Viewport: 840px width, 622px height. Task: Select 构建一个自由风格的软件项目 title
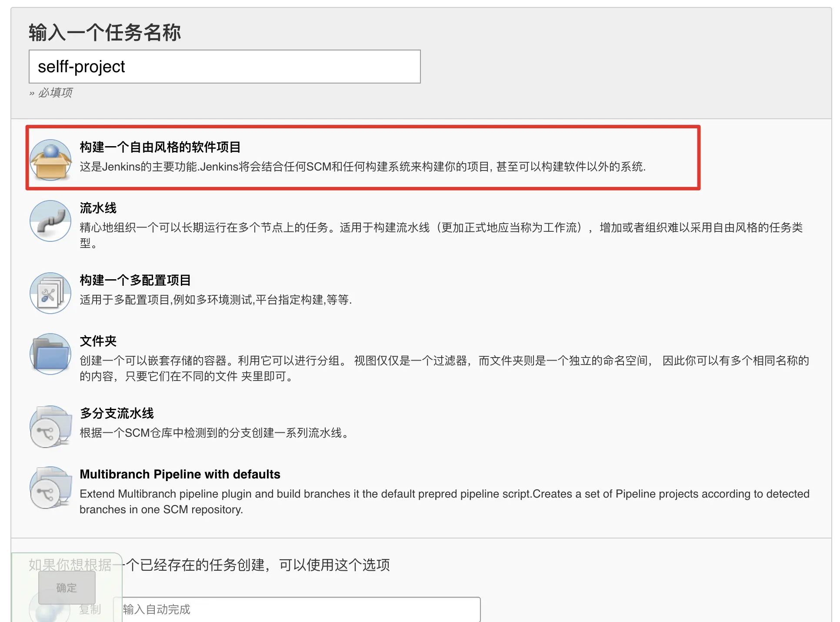tap(160, 147)
